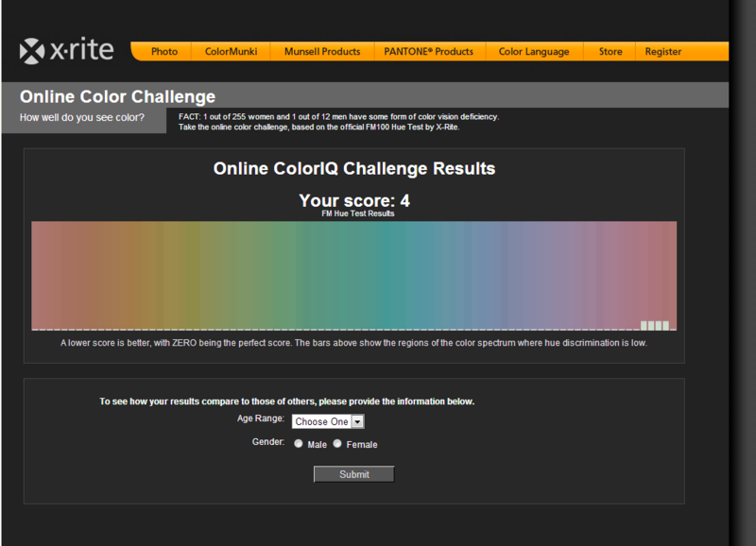756x546 pixels.
Task: Click the Online ColorIQ Challenge Results title
Action: click(x=354, y=169)
